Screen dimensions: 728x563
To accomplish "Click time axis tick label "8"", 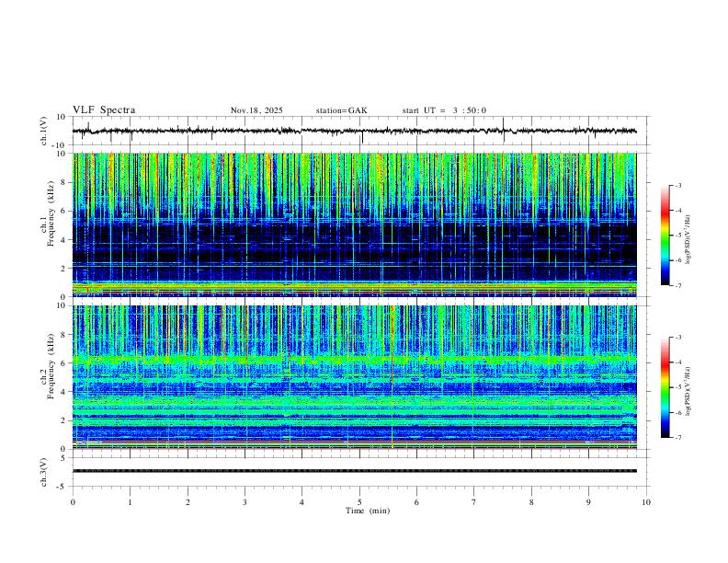I will click(x=531, y=502).
